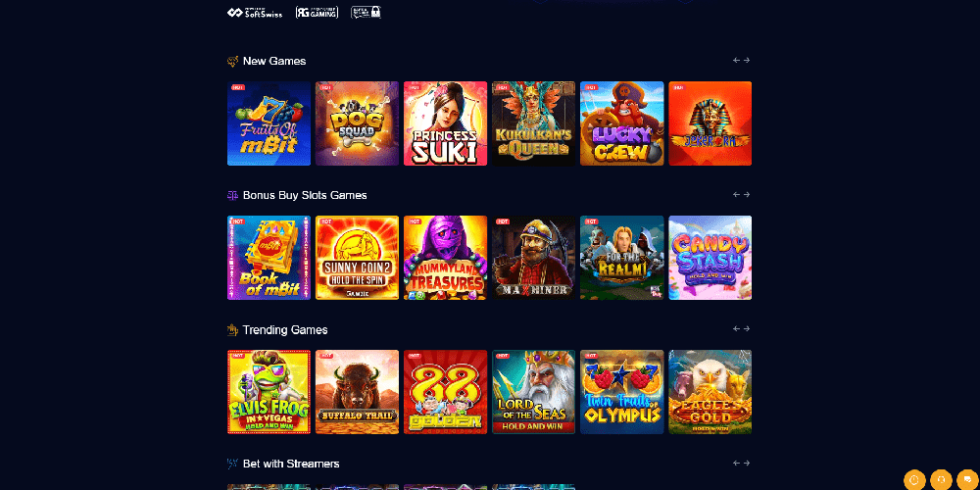The width and height of the screenshot is (980, 490).
Task: Open the live chat bubble icon
Action: 967,479
